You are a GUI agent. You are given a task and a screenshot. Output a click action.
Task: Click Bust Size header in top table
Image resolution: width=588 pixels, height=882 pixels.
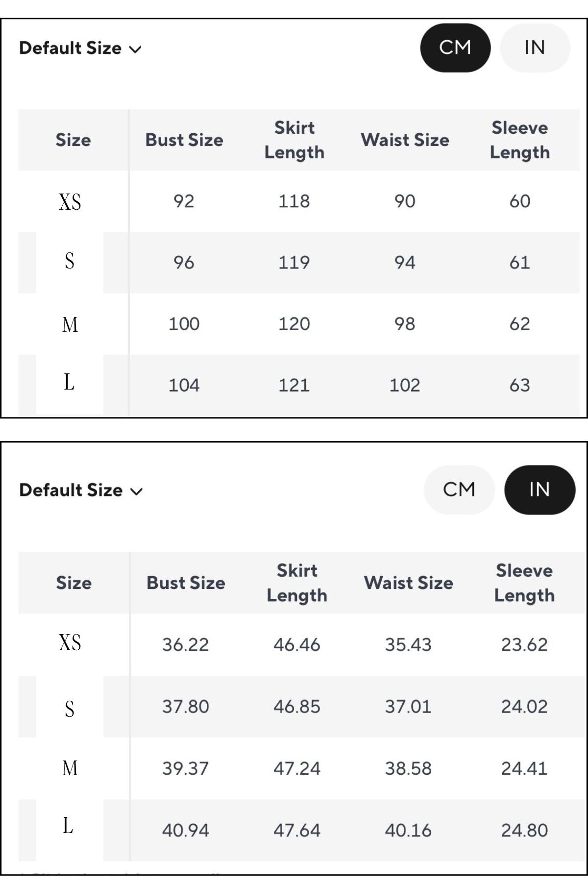(x=184, y=140)
